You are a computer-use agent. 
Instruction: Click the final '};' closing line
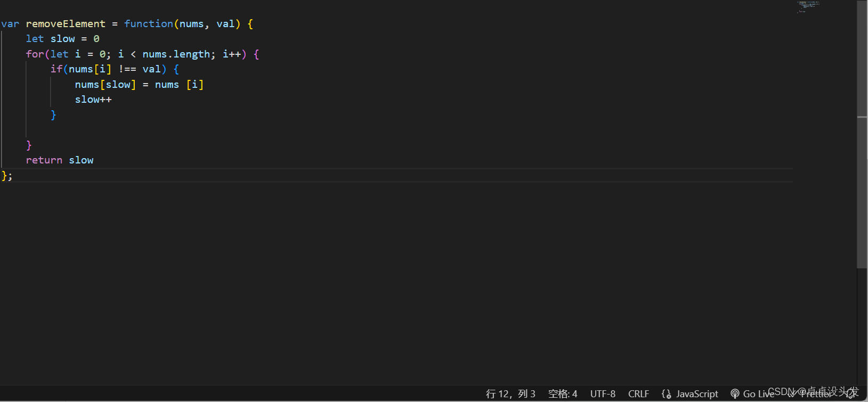pos(7,176)
